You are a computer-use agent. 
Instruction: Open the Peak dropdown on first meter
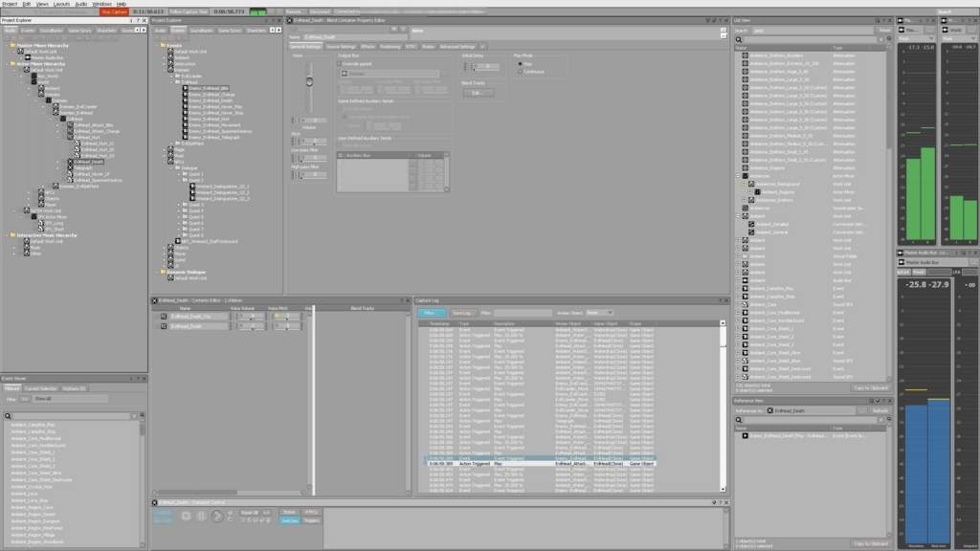[916, 38]
